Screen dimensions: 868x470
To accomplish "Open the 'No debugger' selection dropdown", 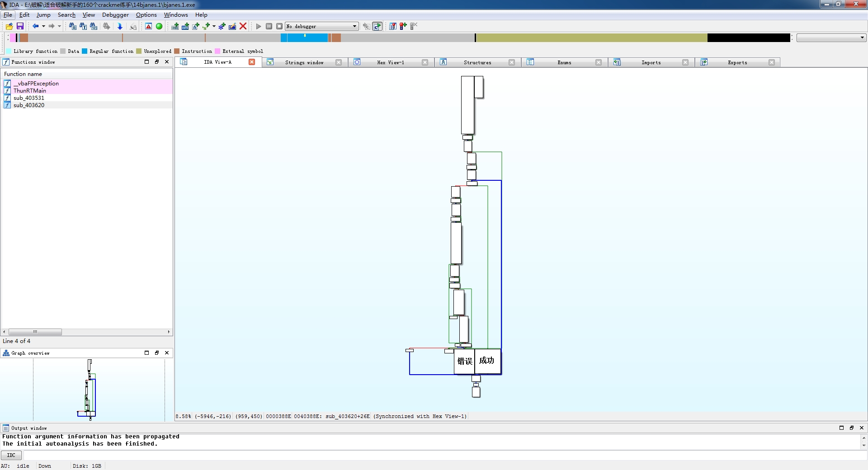I will (x=322, y=26).
